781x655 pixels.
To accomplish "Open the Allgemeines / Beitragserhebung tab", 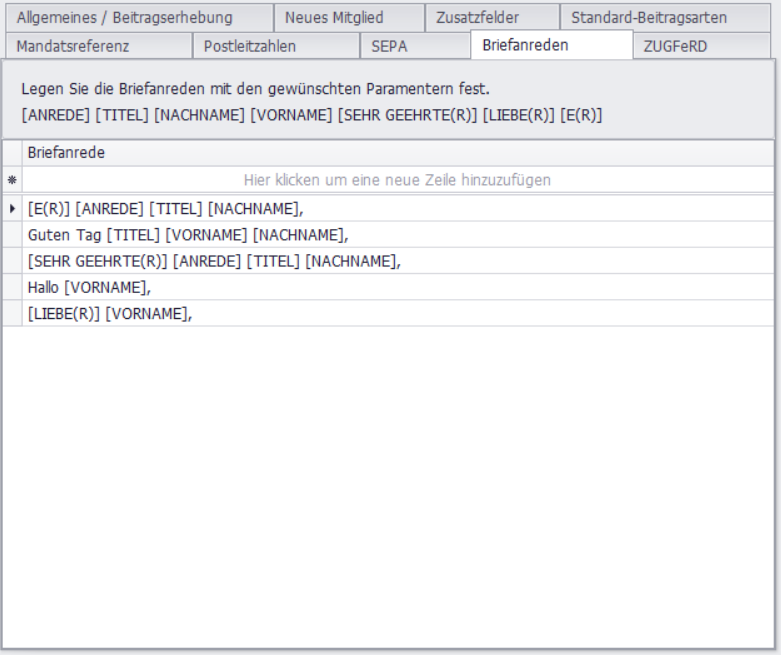I will pyautogui.click(x=124, y=17).
